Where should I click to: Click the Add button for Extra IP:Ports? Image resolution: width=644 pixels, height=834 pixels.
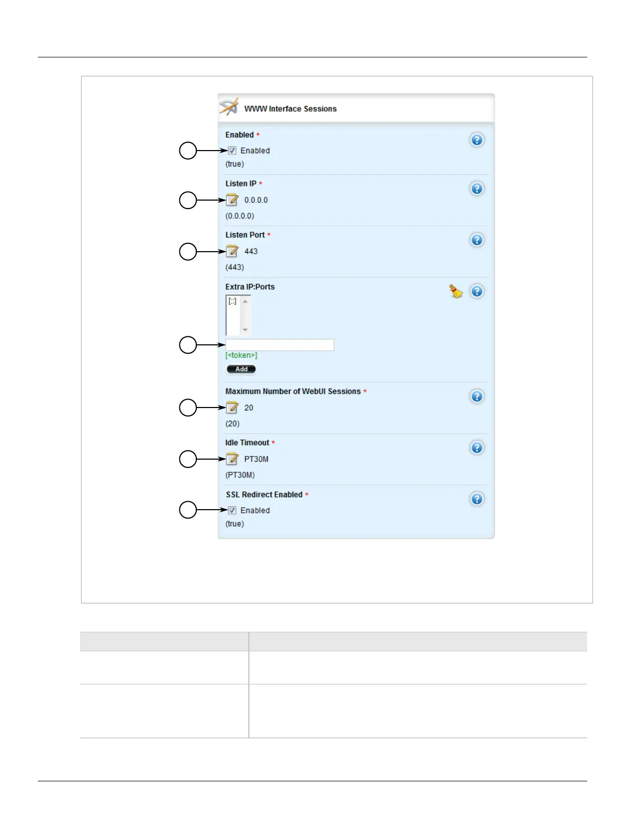pyautogui.click(x=241, y=369)
